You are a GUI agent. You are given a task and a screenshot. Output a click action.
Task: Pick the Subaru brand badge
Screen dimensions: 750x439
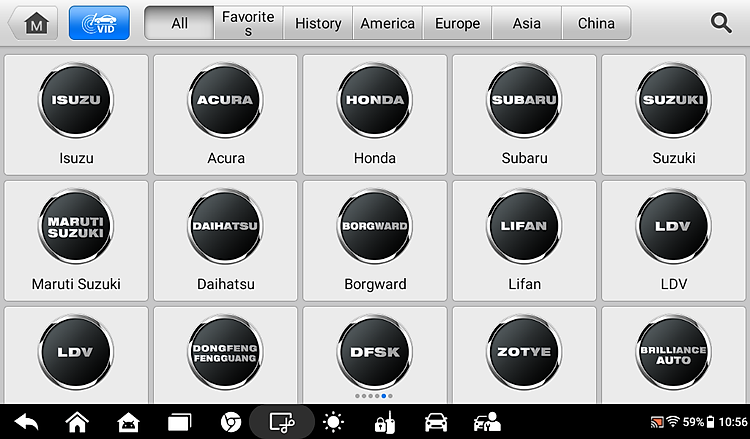coord(524,100)
